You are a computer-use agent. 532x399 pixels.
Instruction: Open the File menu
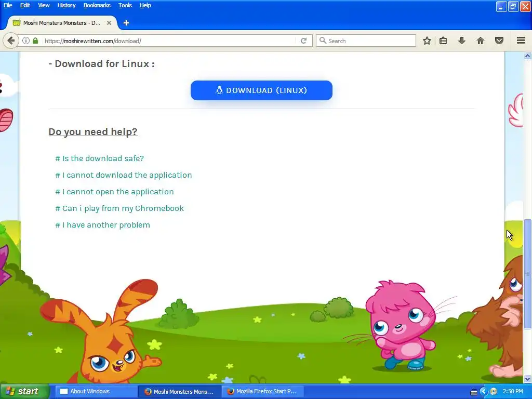pos(8,5)
